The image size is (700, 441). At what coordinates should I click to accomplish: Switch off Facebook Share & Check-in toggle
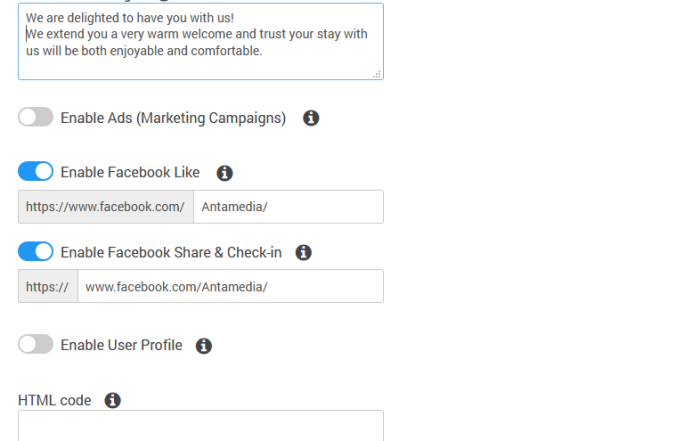click(36, 252)
